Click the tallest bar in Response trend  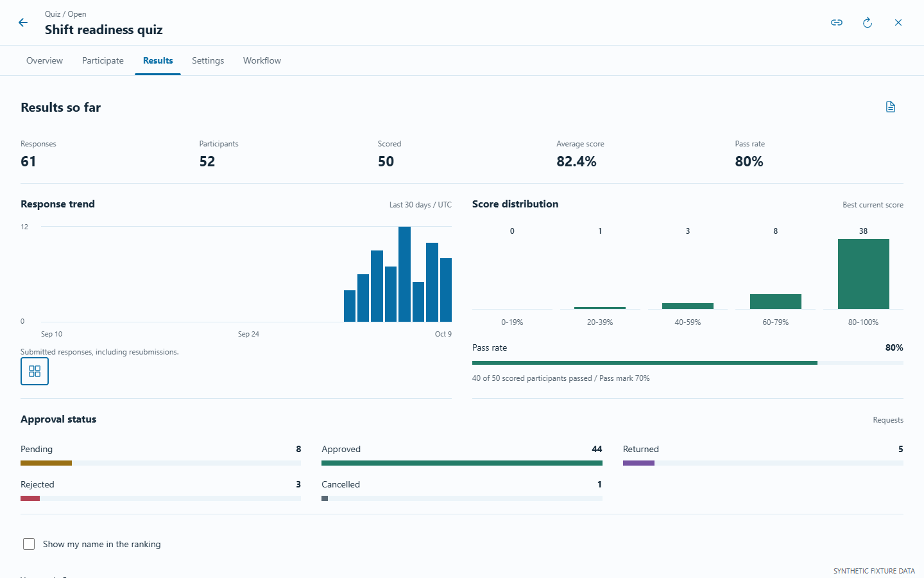click(404, 274)
